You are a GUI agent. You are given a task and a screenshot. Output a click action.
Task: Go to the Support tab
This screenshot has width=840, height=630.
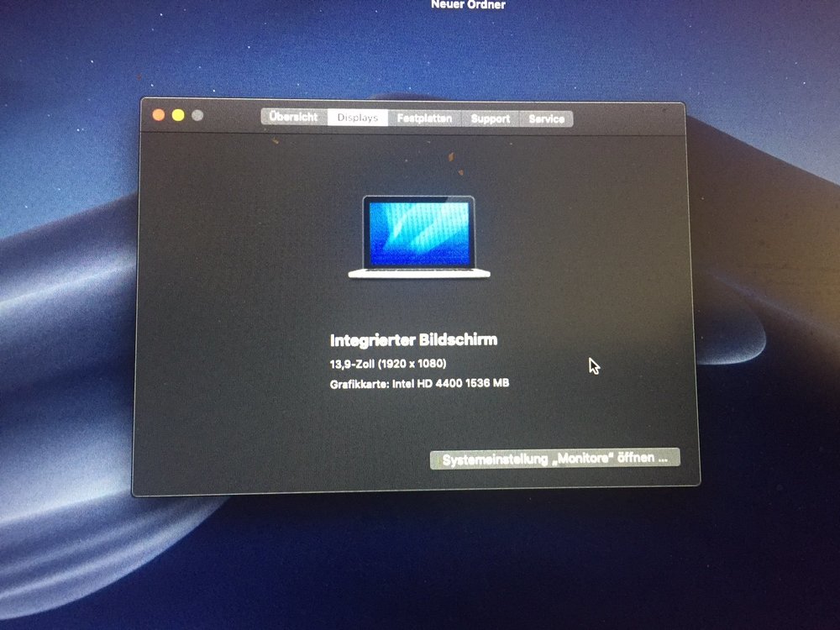[491, 119]
